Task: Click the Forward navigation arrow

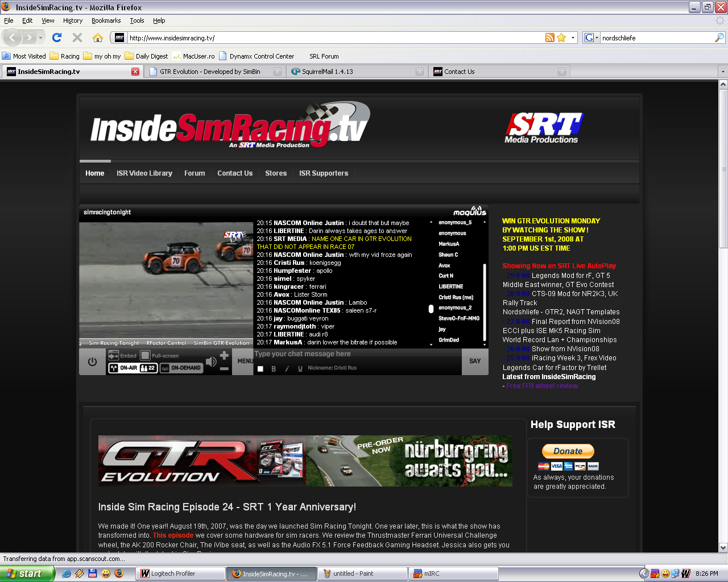Action: coord(30,38)
